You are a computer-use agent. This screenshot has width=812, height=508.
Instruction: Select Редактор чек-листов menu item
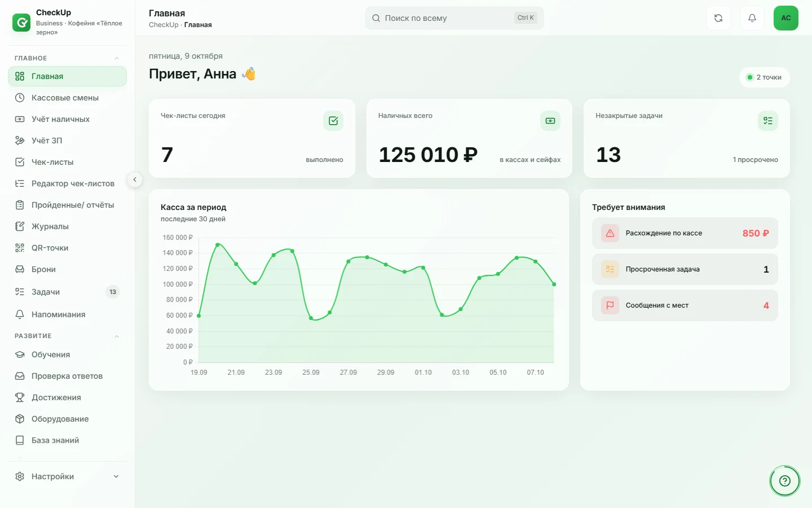point(67,183)
